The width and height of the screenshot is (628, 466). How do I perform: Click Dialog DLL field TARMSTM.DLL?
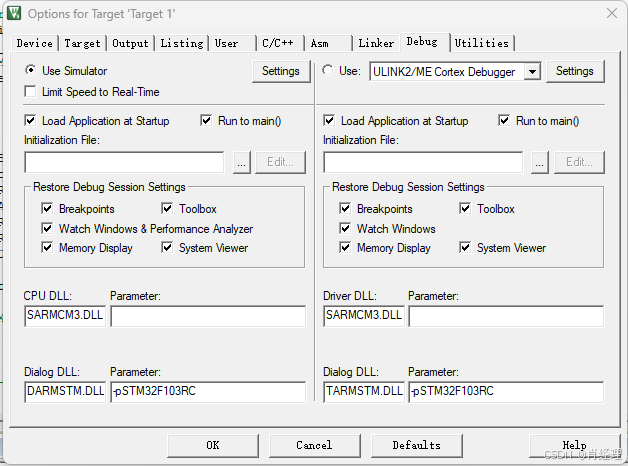tap(364, 392)
